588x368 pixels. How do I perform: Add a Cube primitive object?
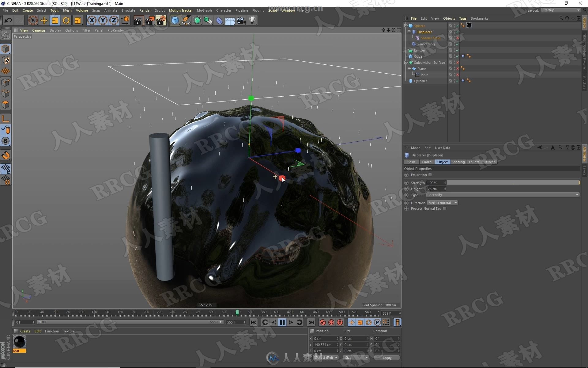(175, 21)
